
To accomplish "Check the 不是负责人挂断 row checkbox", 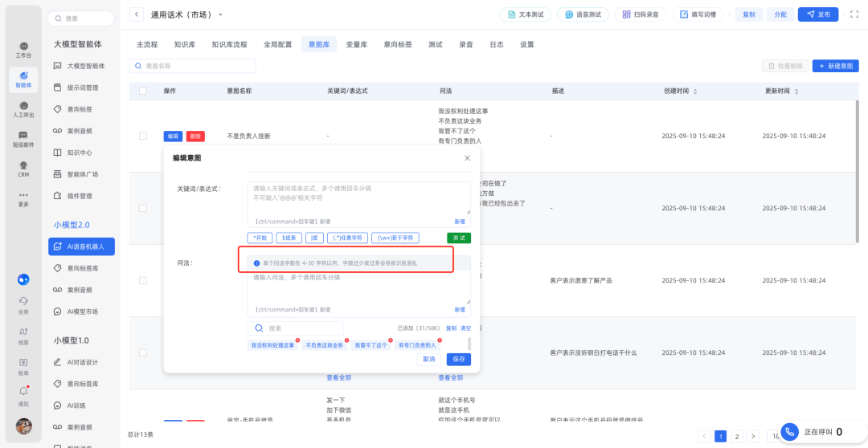I will coord(143,136).
